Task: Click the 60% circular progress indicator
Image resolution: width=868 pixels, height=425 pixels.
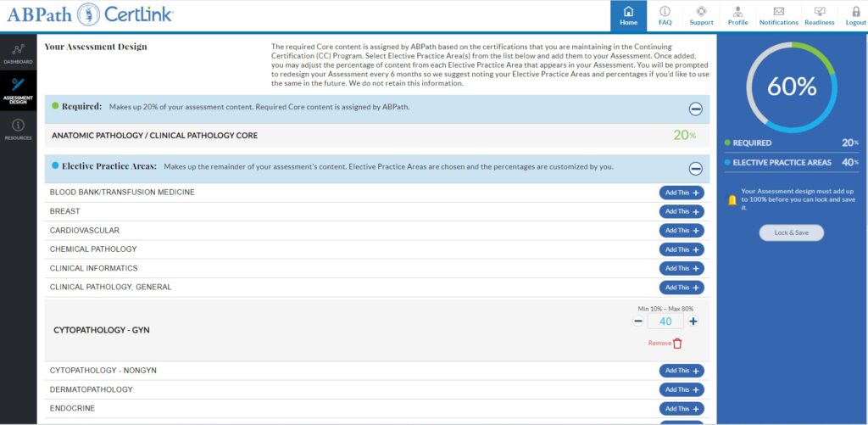Action: pos(791,87)
